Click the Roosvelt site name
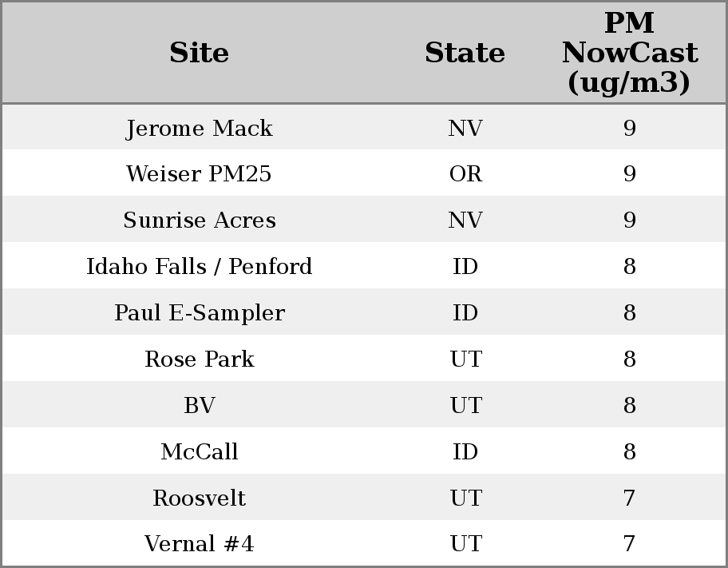 (x=200, y=498)
